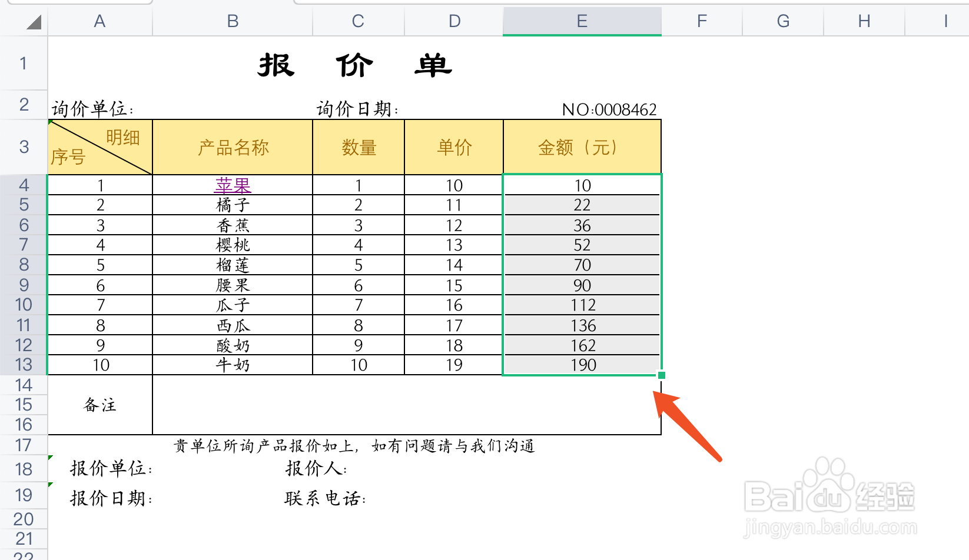
Task: Select row 1 header
Action: pyautogui.click(x=24, y=62)
